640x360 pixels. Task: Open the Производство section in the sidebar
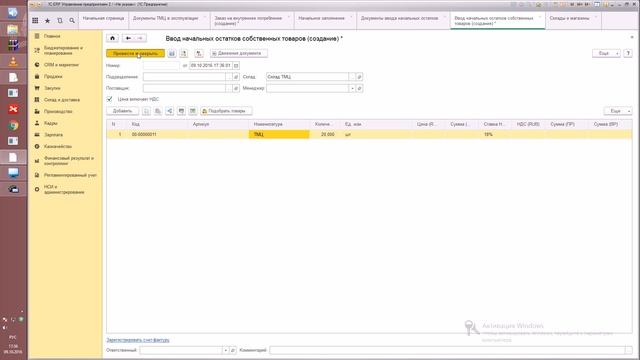pyautogui.click(x=58, y=111)
